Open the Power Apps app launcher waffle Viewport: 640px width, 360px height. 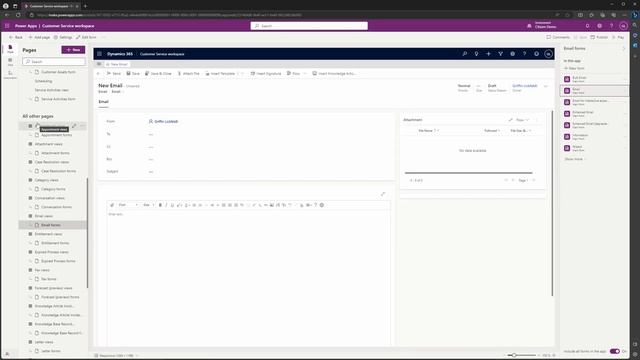click(x=7, y=26)
